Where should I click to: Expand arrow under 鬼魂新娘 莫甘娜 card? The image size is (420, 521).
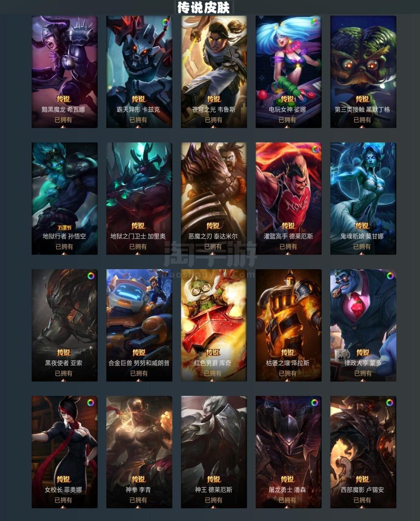[362, 253]
